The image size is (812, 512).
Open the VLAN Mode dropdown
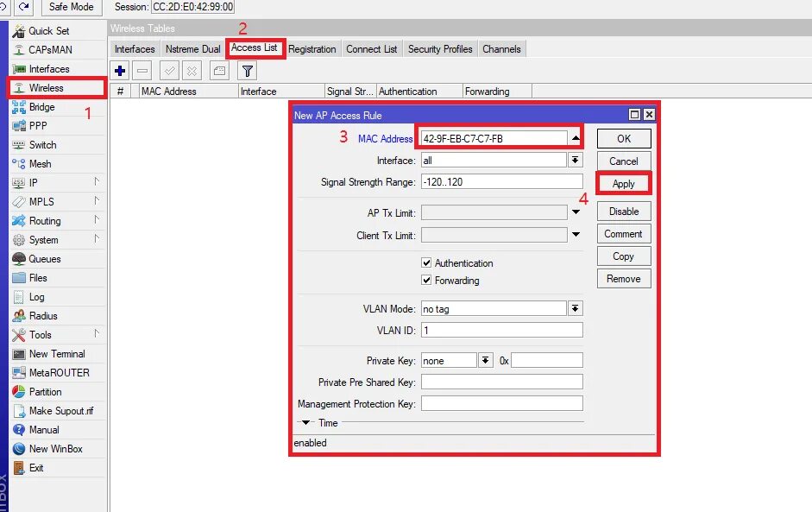tap(575, 308)
